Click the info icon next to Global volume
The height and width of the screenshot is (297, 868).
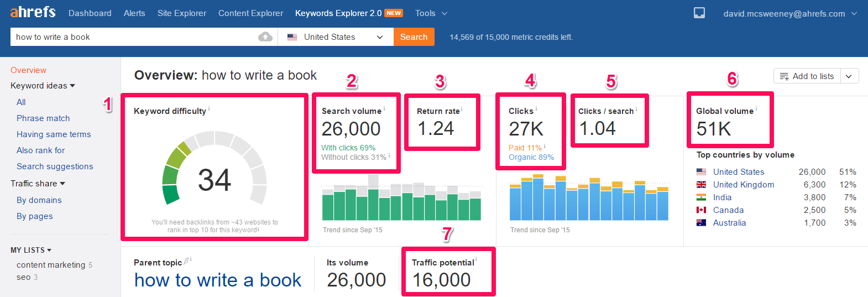coord(756,109)
